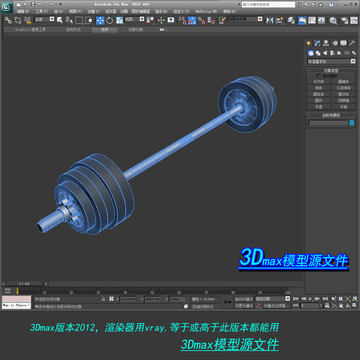360x360 pixels.
Task: Click the Sphere primitive button
Action: [x=319, y=88]
